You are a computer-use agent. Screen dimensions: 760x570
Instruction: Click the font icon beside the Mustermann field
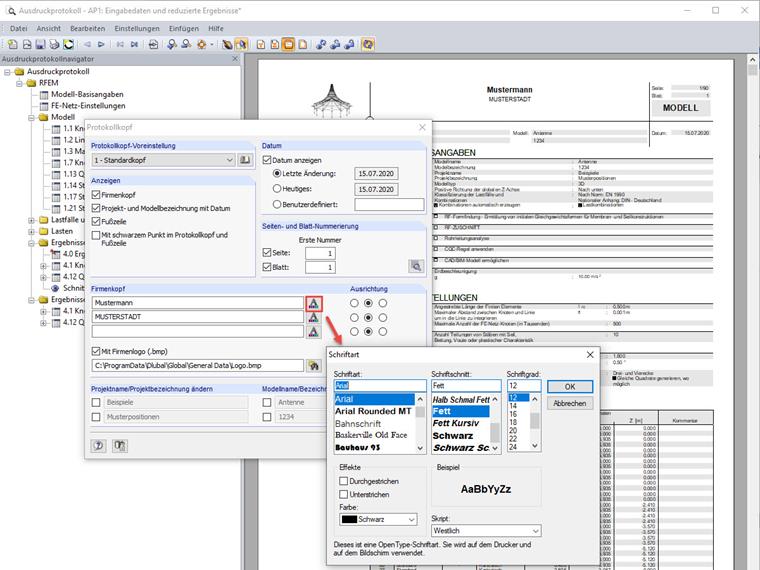coord(313,302)
